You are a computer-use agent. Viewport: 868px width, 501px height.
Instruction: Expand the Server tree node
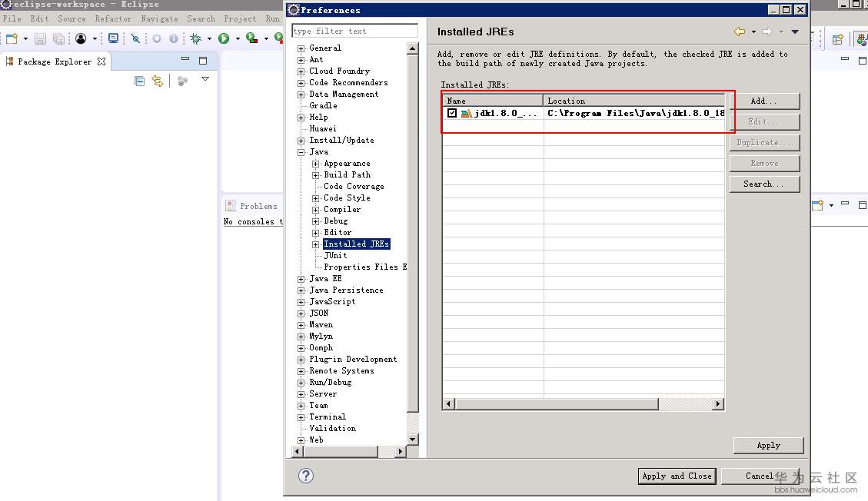(x=301, y=394)
